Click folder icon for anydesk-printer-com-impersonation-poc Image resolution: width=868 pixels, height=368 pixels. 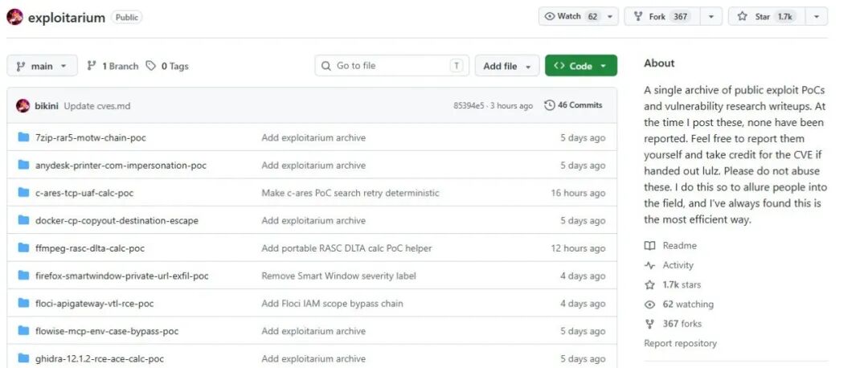23,165
